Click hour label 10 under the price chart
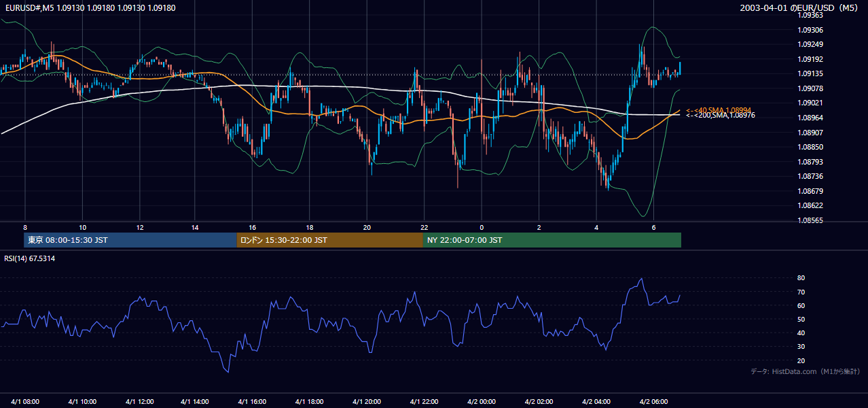Screen dimensions: 868x408 coord(82,227)
